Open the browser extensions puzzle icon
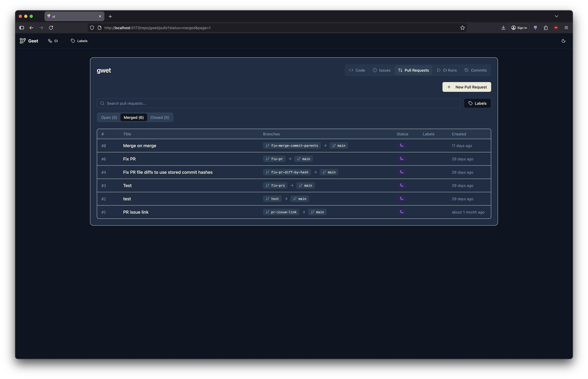Screen dimensions: 588x379 pyautogui.click(x=546, y=28)
